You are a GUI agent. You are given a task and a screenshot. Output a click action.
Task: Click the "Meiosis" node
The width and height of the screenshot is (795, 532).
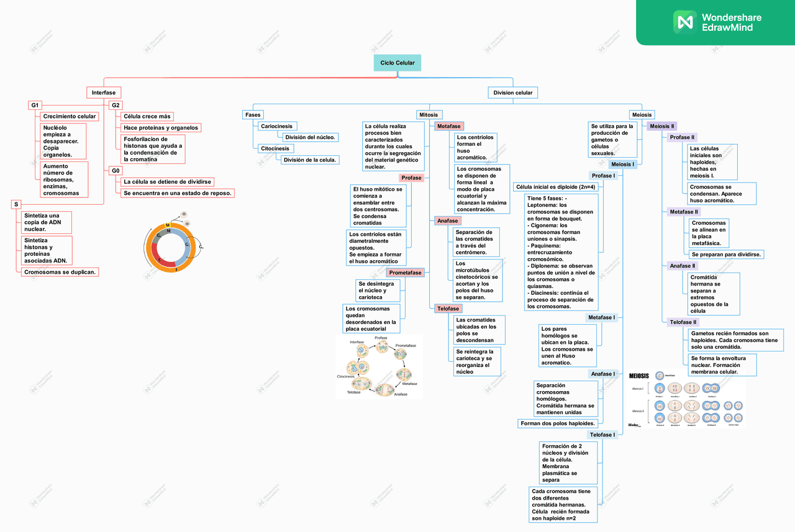click(x=642, y=115)
